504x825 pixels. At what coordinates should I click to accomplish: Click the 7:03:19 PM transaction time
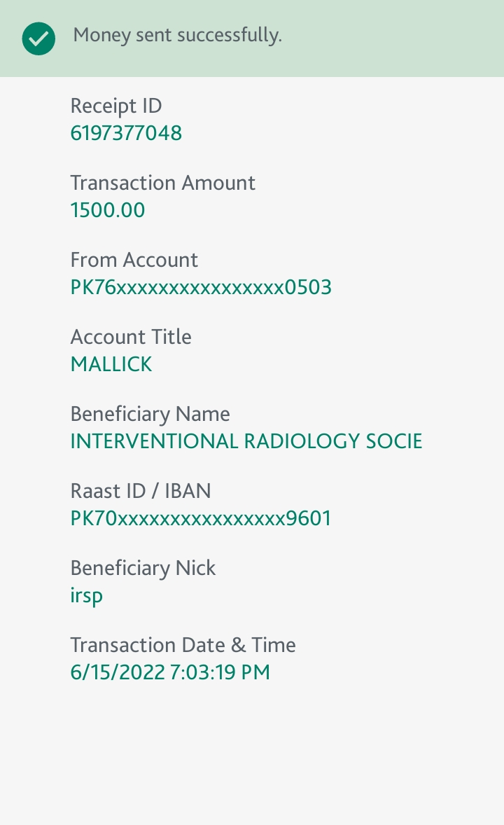(220, 672)
